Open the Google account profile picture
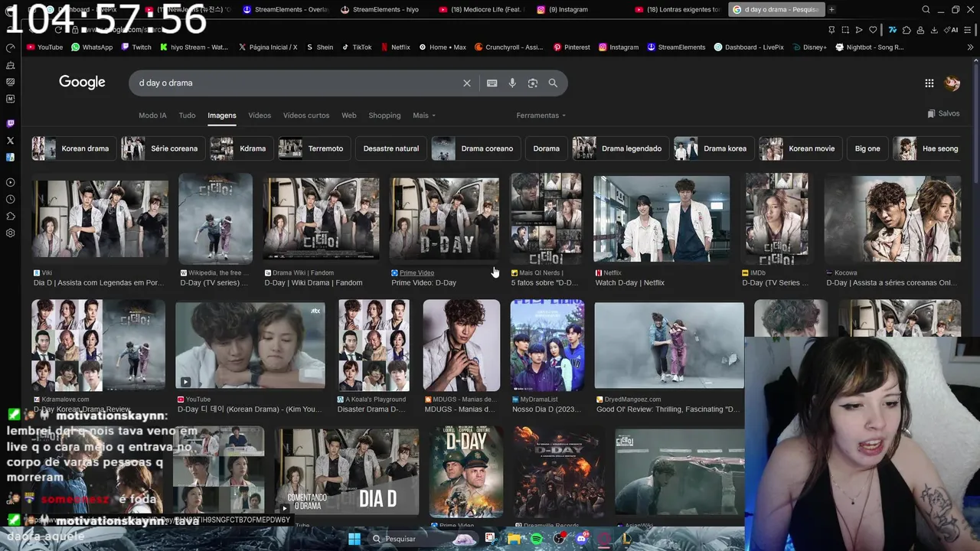980x551 pixels. (952, 83)
